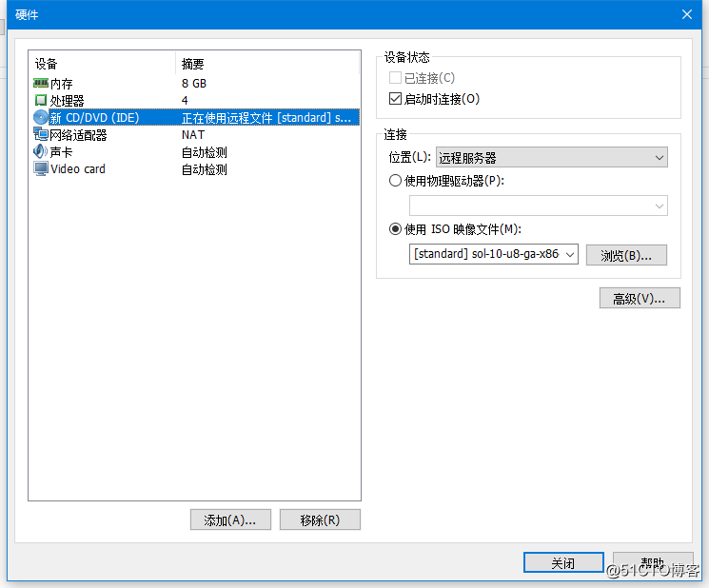Screen dimensions: 709x588
Task: Click the 8 GB memory summary value
Action: (194, 84)
